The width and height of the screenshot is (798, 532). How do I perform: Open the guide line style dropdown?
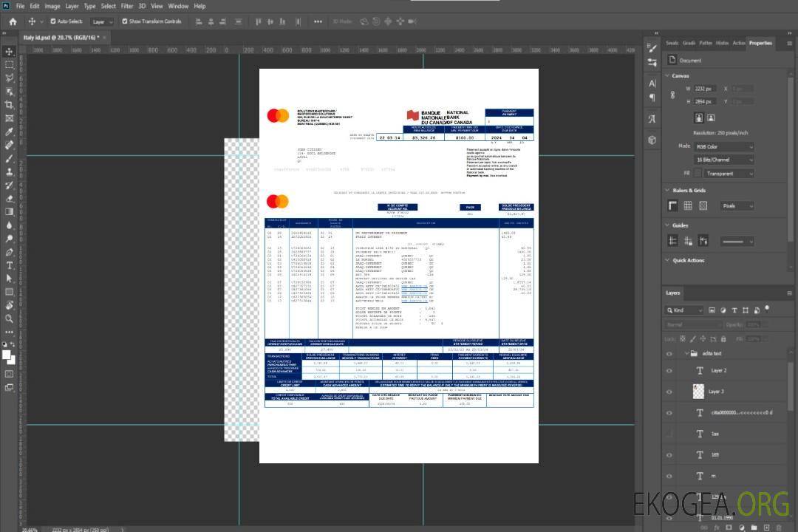(x=737, y=242)
